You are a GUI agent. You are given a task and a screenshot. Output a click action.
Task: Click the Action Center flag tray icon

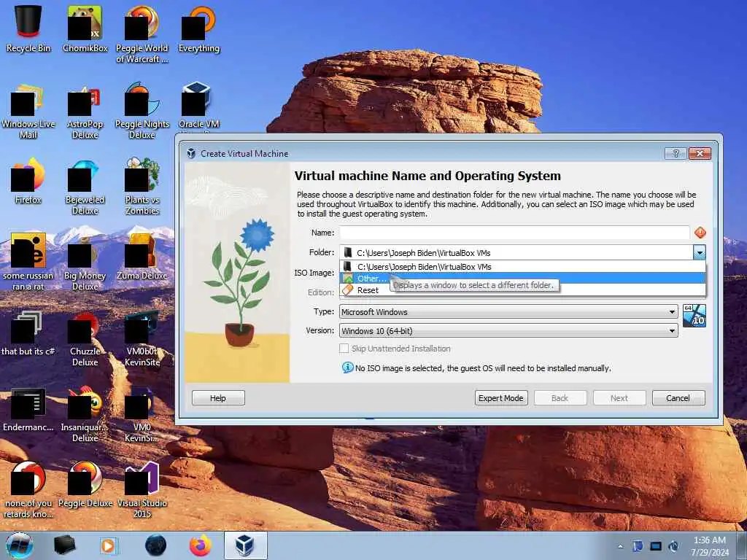pyautogui.click(x=638, y=546)
